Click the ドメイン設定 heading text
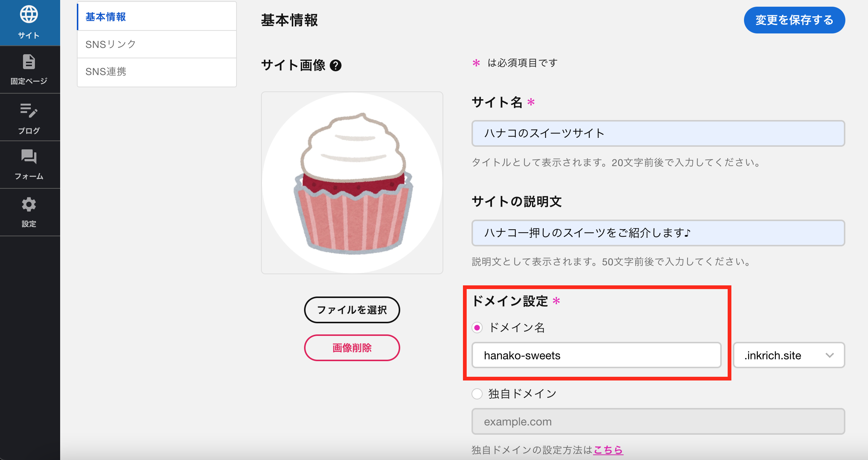Viewport: 868px width, 460px height. [510, 301]
